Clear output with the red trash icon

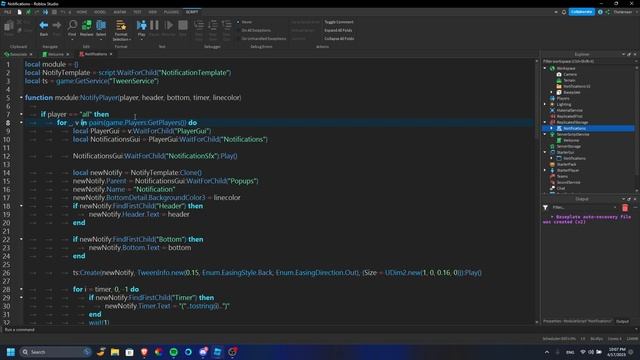625,208
